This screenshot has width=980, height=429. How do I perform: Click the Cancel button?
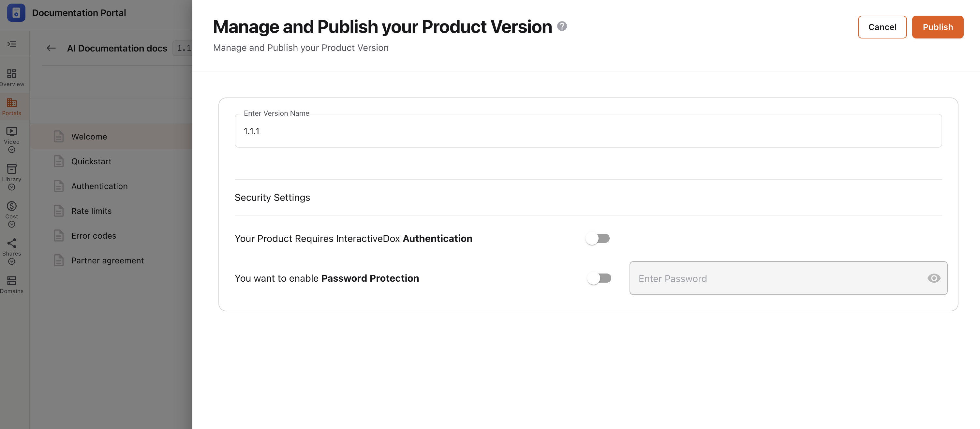point(882,27)
